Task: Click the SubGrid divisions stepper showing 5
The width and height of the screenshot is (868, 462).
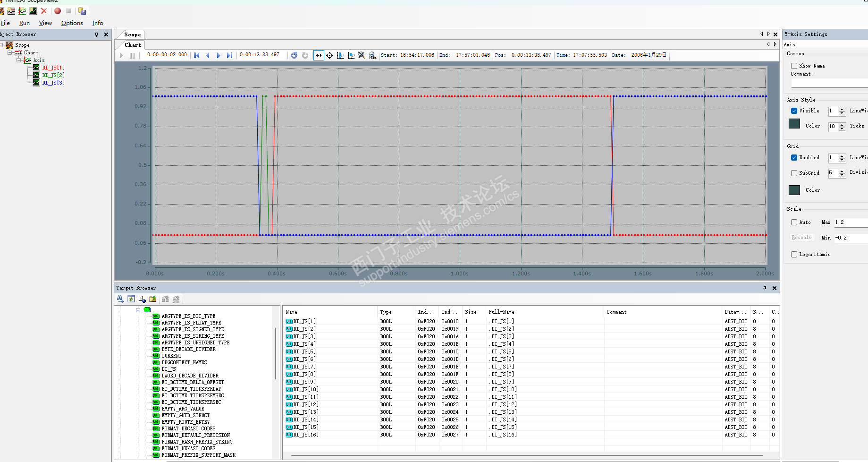Action: (842, 173)
